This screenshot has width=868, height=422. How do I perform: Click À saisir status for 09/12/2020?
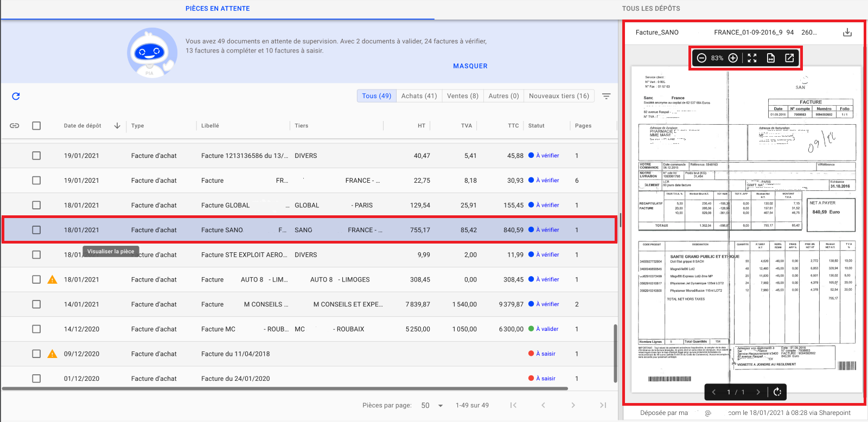tap(542, 354)
